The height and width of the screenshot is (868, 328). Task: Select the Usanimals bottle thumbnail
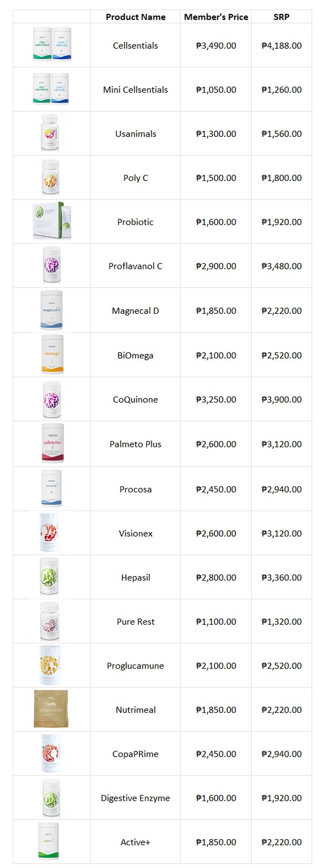51,133
